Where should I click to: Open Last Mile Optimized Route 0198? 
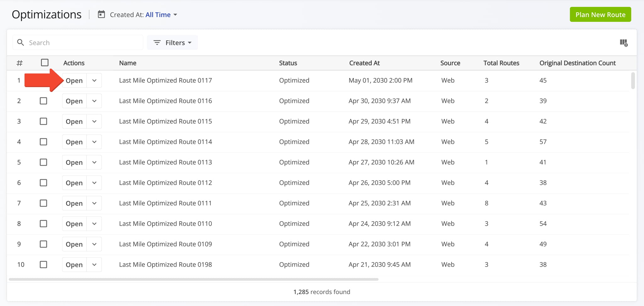click(x=74, y=264)
